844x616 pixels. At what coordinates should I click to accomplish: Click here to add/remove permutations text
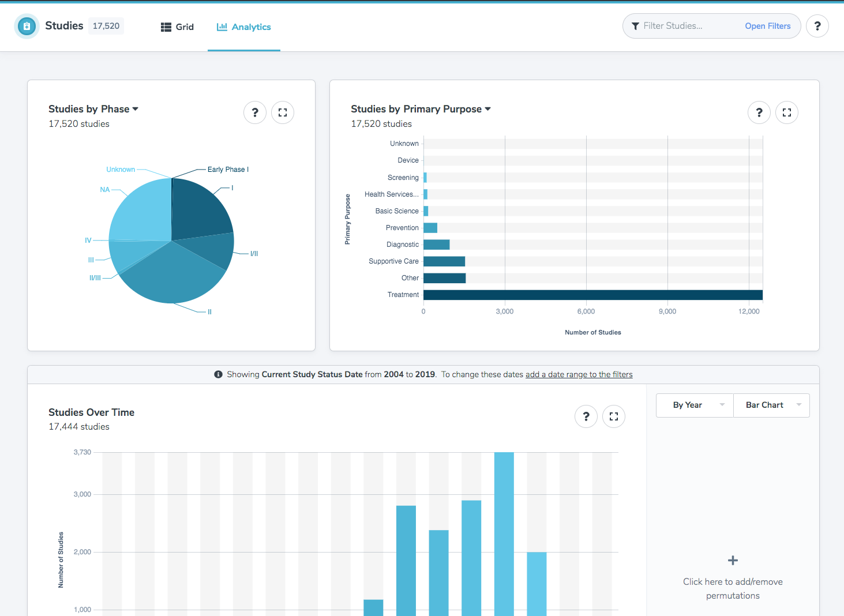coord(733,589)
